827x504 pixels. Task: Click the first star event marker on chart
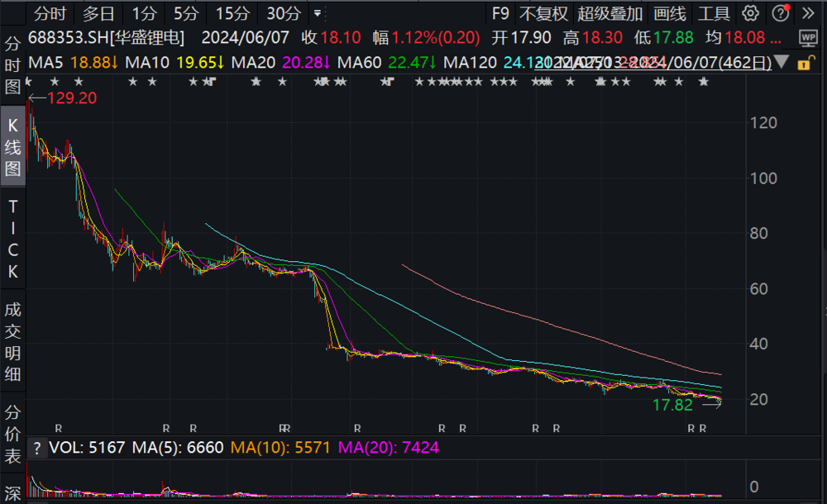point(31,81)
